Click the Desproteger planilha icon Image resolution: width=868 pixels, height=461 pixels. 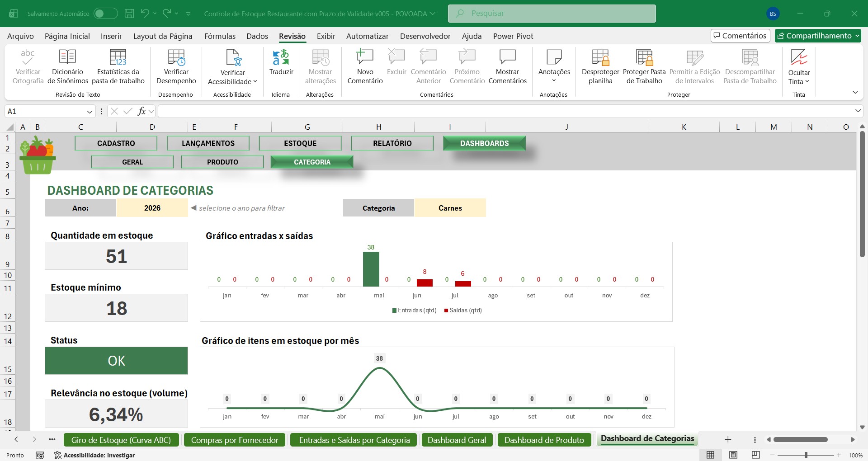600,57
